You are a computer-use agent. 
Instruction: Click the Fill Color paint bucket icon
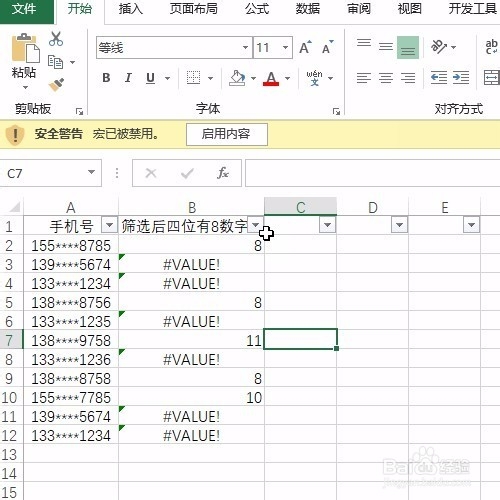[237, 78]
